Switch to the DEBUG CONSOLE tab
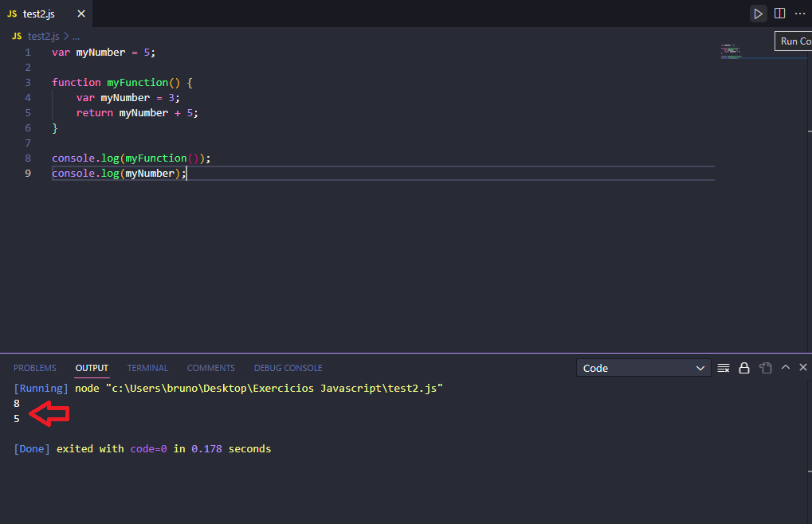812x524 pixels. [x=288, y=368]
